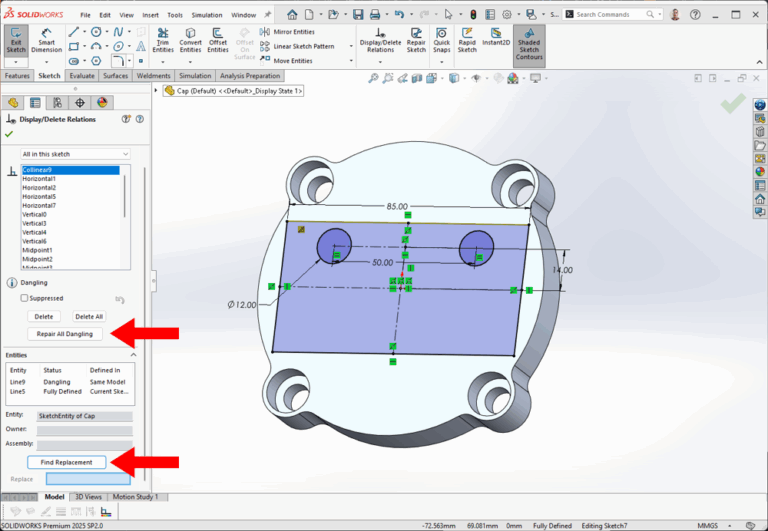Click Rapid Sketch tool
The height and width of the screenshot is (531, 768).
pos(467,40)
